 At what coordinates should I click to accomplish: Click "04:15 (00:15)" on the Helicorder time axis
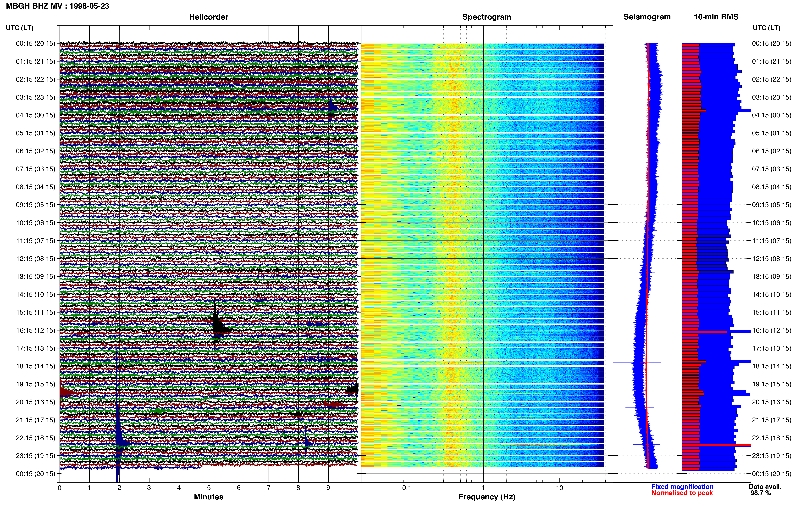(36, 115)
